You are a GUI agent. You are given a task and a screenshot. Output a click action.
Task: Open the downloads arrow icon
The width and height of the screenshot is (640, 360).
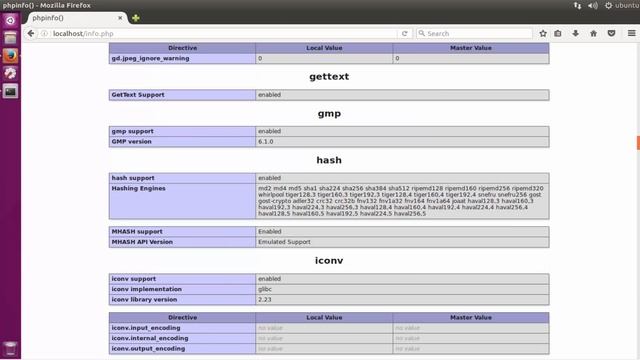[x=576, y=33]
